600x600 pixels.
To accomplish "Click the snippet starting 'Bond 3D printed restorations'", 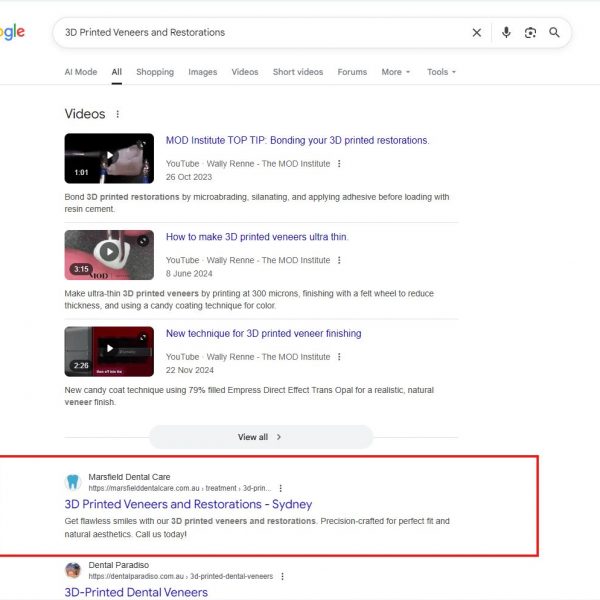I will (x=257, y=203).
